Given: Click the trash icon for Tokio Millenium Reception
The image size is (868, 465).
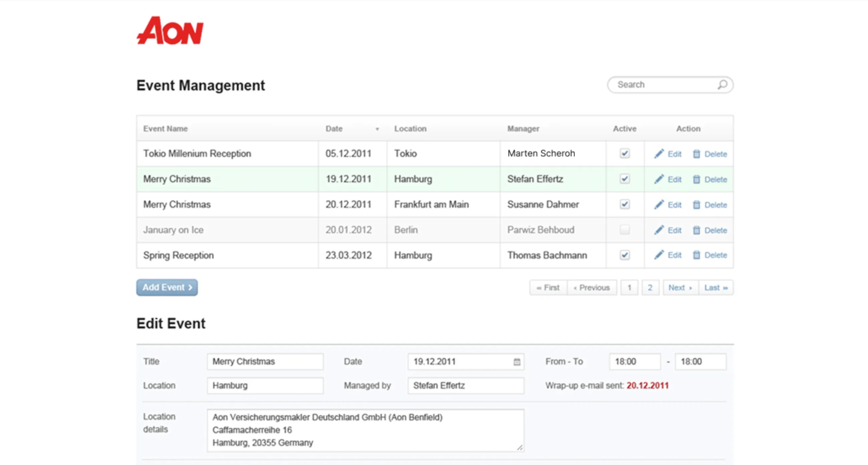Looking at the screenshot, I should click(696, 154).
